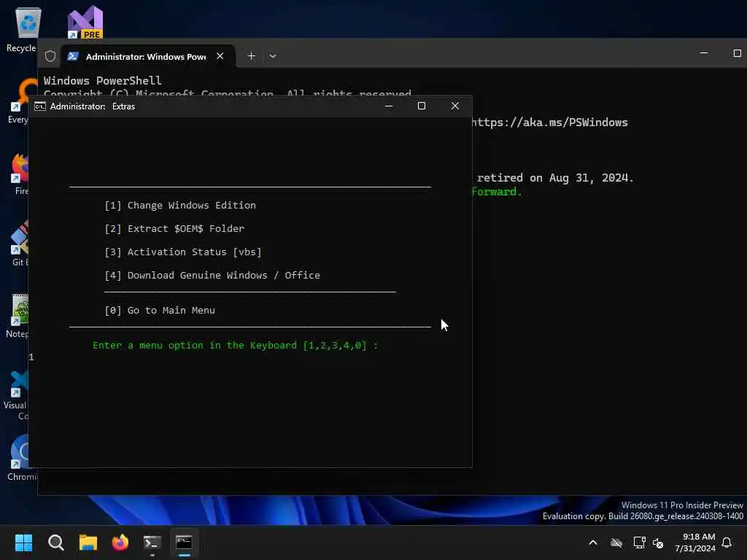Click the Change Windows Edition option text

point(192,205)
